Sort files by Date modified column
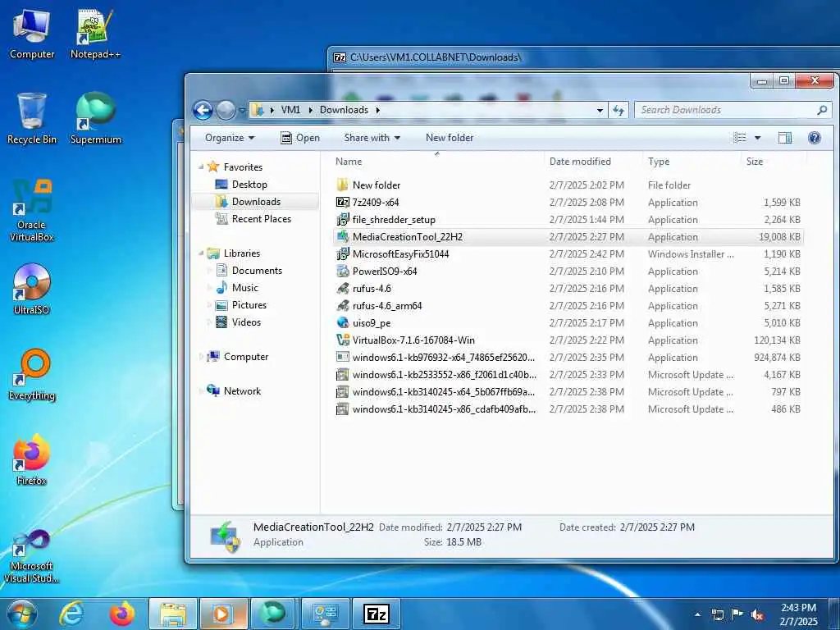 pos(593,162)
